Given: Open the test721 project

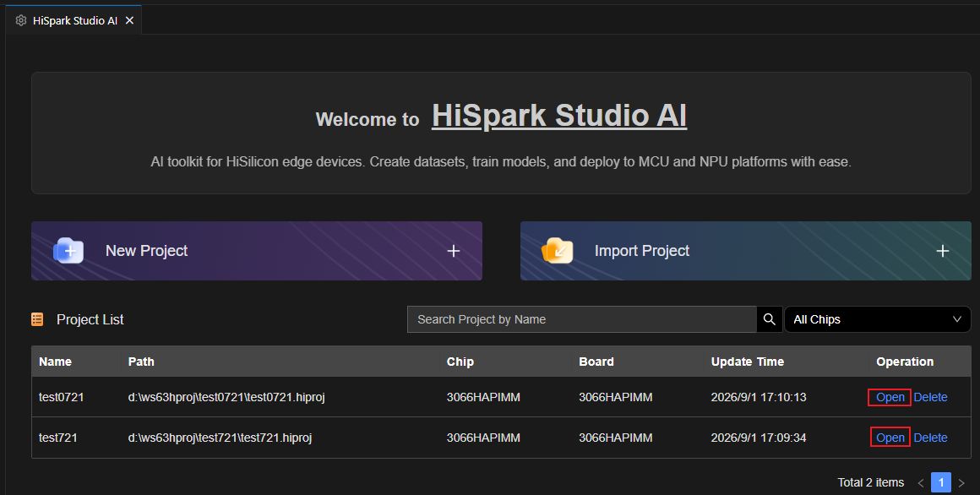Looking at the screenshot, I should [890, 438].
